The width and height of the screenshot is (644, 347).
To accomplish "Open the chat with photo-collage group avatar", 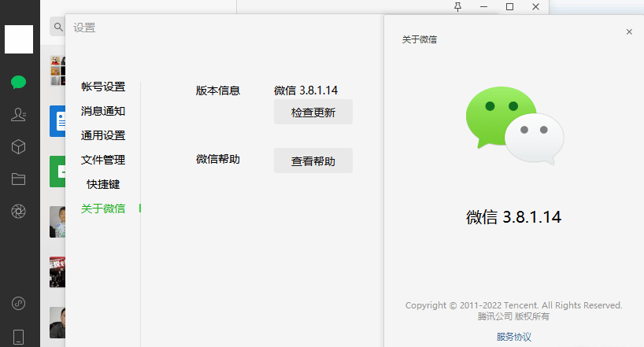I will (57, 71).
